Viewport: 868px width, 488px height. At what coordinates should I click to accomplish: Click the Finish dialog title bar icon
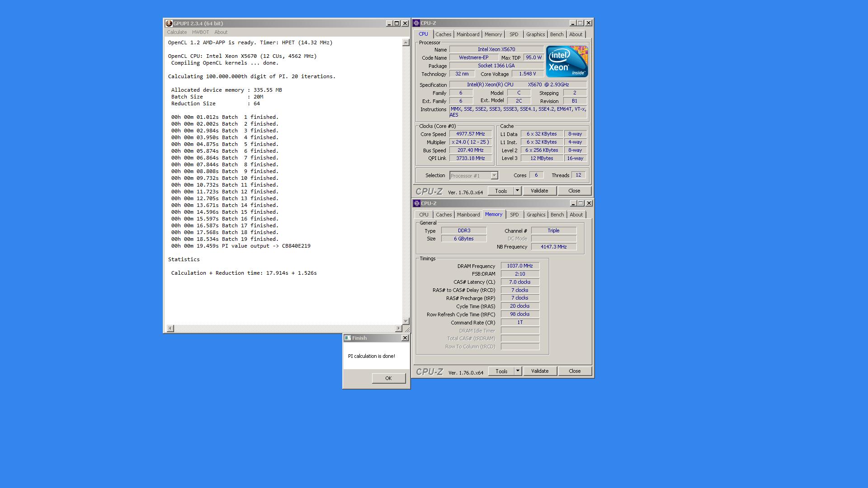tap(347, 338)
